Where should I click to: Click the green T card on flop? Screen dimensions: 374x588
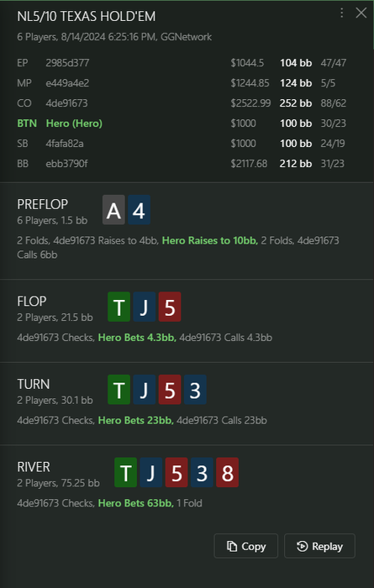(x=119, y=307)
